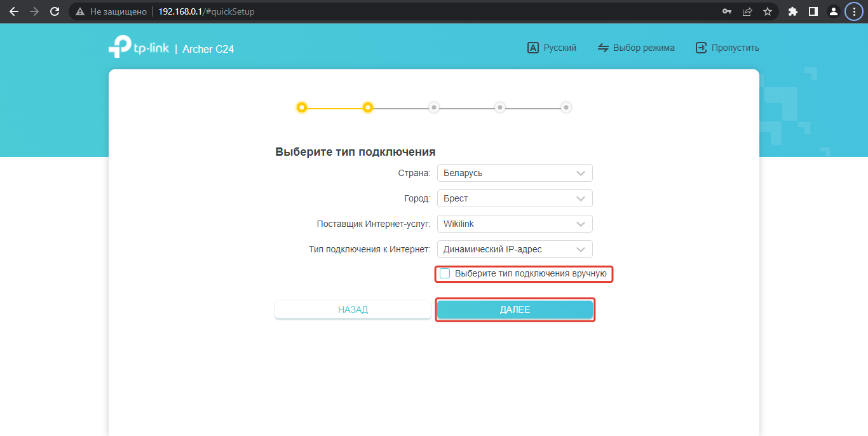This screenshot has height=436, width=868.
Task: Check Выберите тип подключения вручную checkbox
Action: 445,273
